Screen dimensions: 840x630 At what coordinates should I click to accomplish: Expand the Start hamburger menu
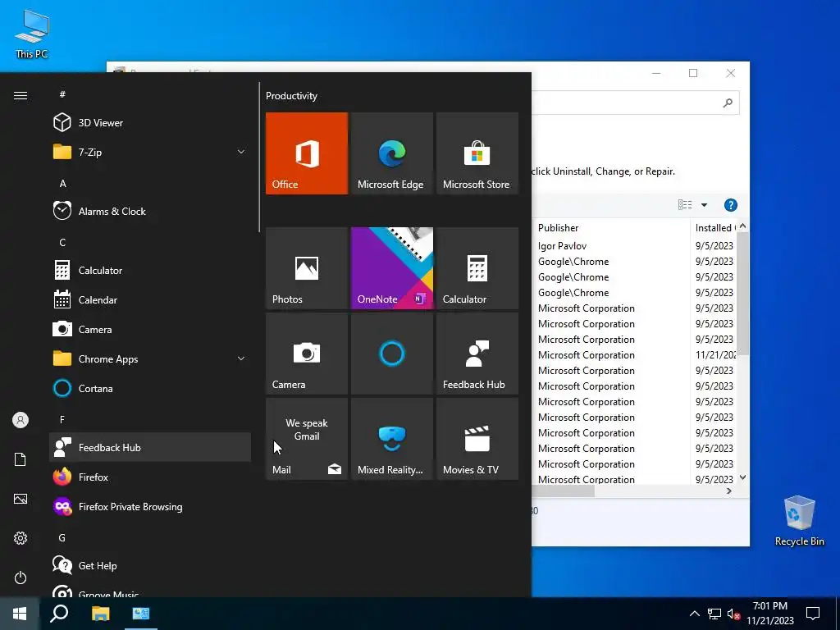tap(21, 95)
